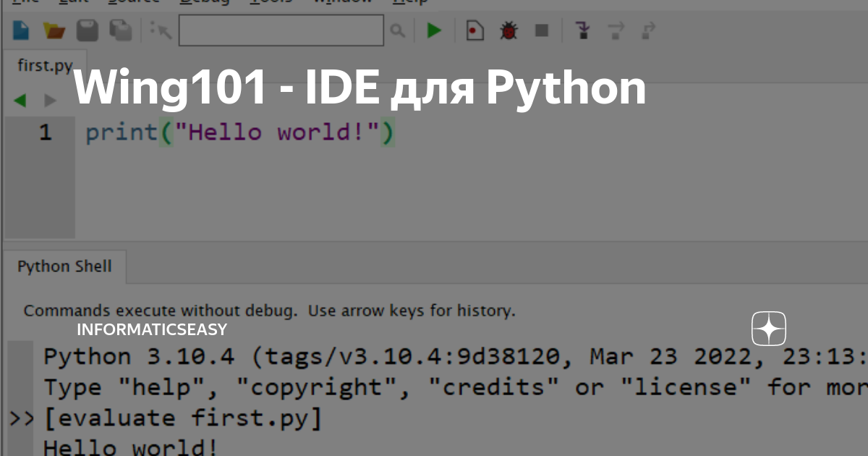Start debugging with the ladybug icon
This screenshot has width=868, height=456.
(509, 30)
